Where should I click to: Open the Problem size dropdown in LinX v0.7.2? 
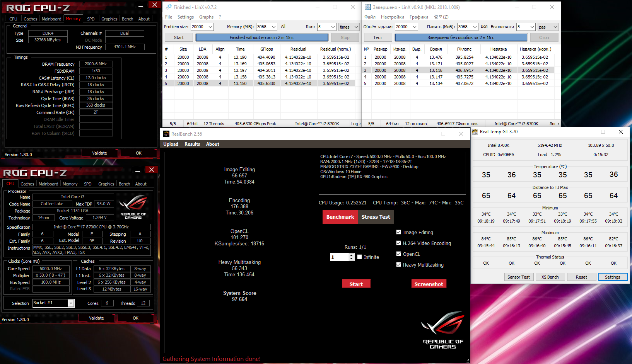(x=210, y=27)
